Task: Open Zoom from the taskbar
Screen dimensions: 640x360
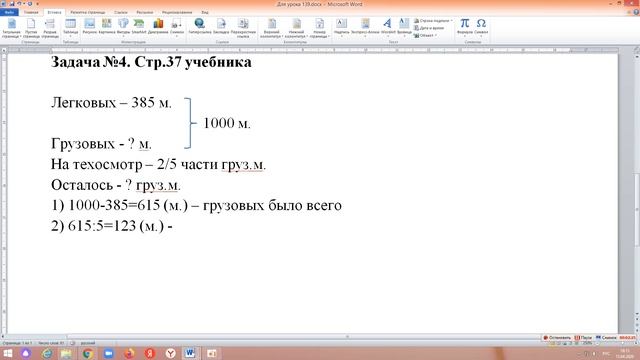Action: pyautogui.click(x=109, y=353)
